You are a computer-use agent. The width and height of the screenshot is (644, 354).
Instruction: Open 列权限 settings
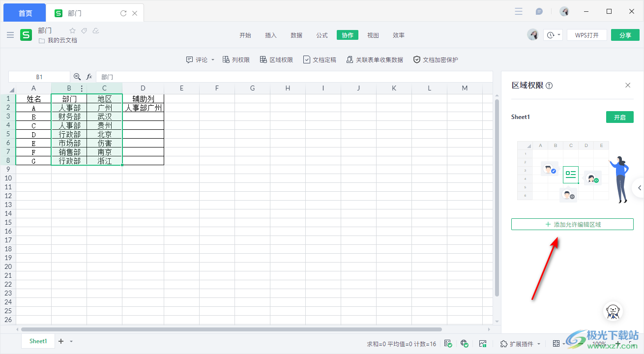coord(236,59)
